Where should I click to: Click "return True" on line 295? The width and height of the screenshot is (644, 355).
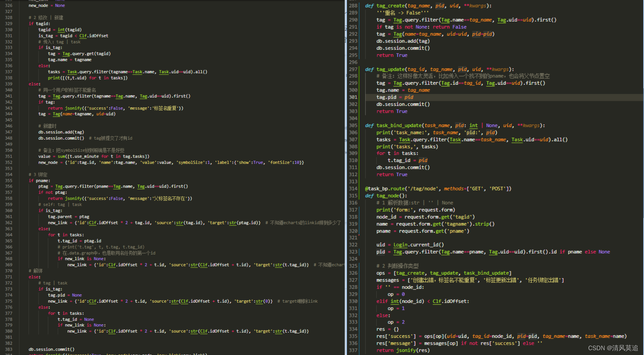point(392,55)
